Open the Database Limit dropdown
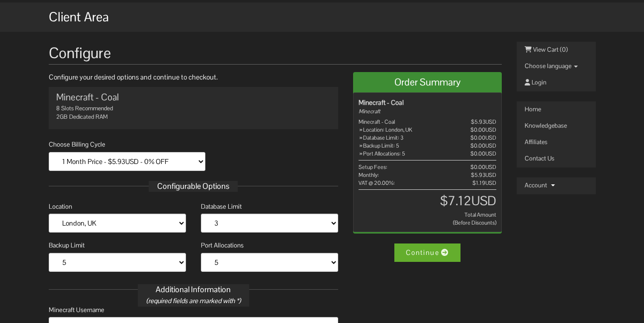644x323 pixels. pos(270,223)
